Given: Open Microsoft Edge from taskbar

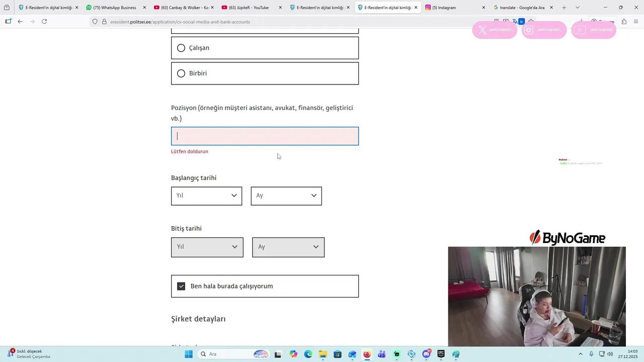Looking at the screenshot, I should point(308,354).
